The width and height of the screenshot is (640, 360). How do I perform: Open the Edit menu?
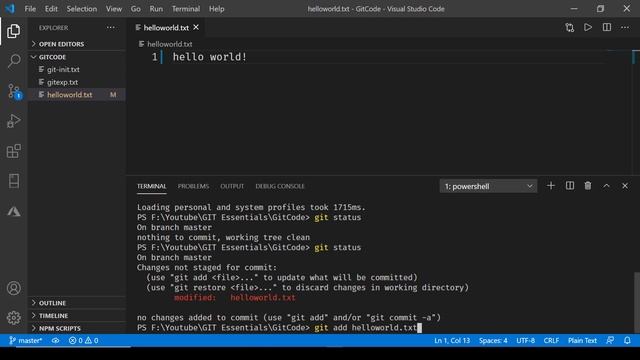coord(51,9)
